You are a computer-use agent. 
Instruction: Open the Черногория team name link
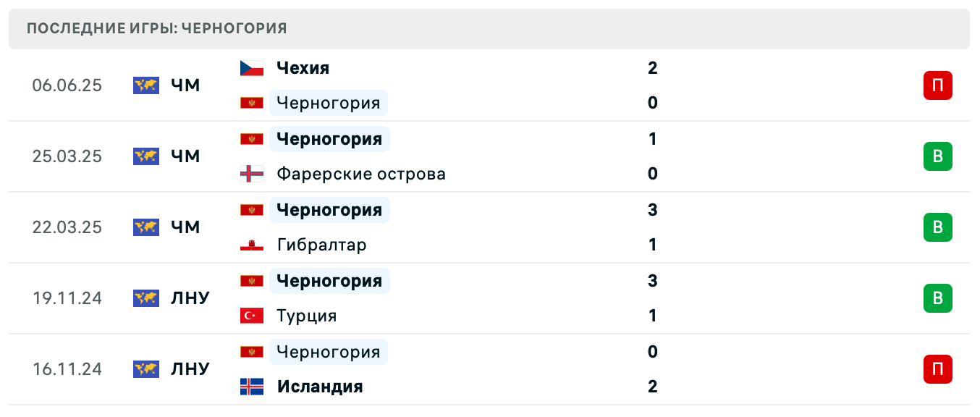pyautogui.click(x=329, y=102)
